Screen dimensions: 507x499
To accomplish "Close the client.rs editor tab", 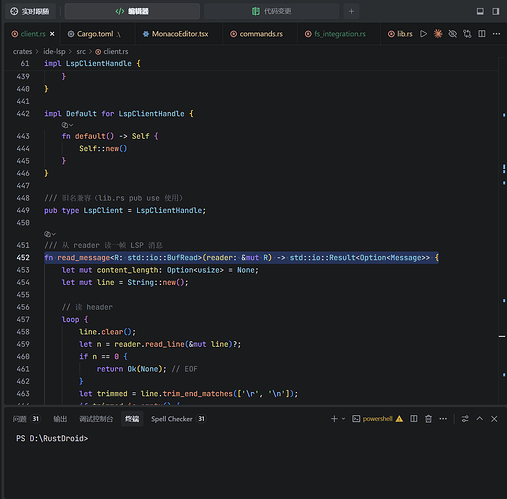I will (x=52, y=34).
